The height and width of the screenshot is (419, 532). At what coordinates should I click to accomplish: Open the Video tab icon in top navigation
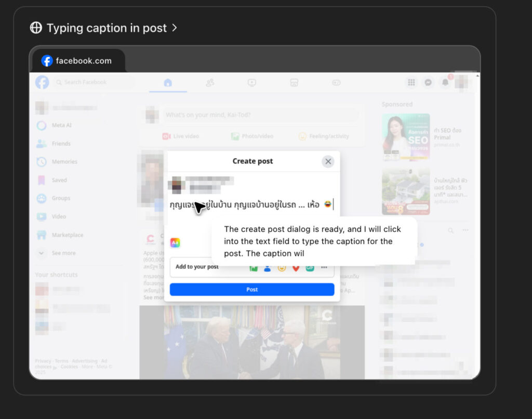[252, 83]
